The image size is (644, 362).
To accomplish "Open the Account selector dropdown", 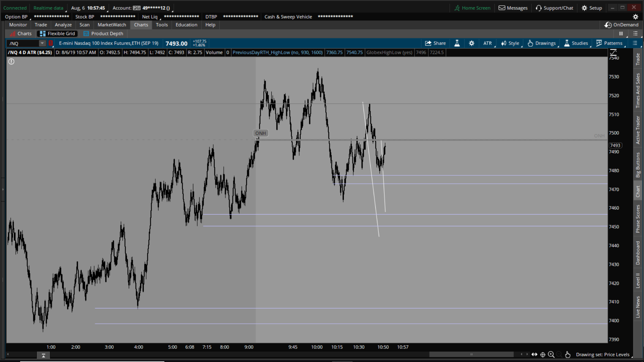I will 142,8.
